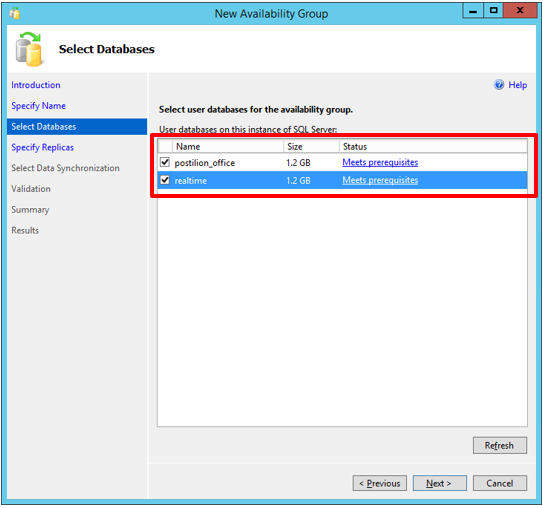Sort by the Size column header

click(x=311, y=146)
